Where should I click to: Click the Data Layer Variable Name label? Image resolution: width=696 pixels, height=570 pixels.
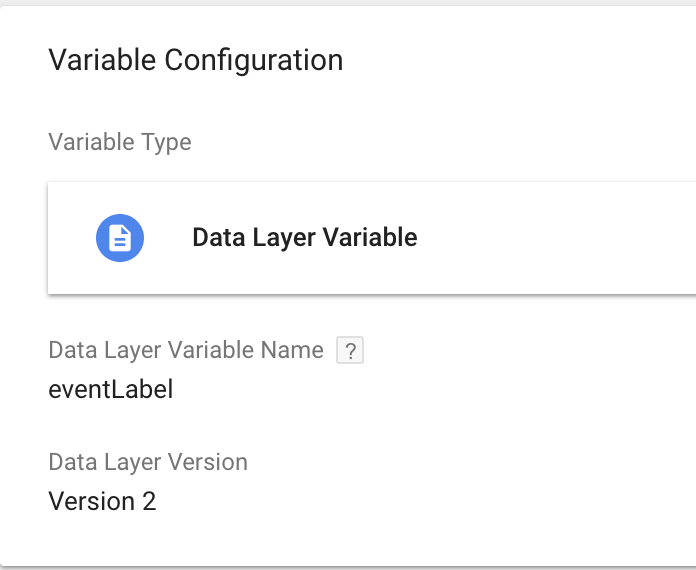pyautogui.click(x=186, y=350)
